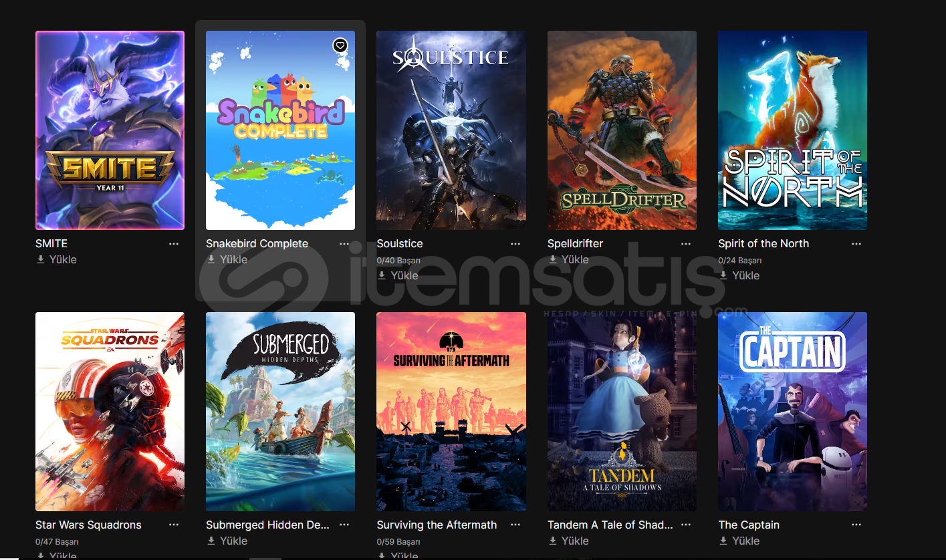Open the Snakebird Complete title link
Image resolution: width=946 pixels, height=560 pixels.
click(257, 244)
